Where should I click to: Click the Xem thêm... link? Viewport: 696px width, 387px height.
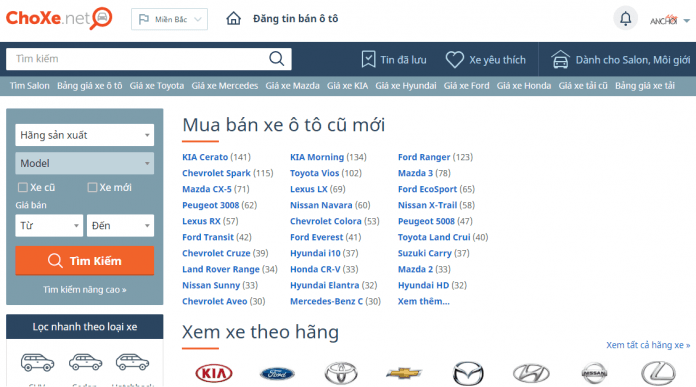point(423,301)
